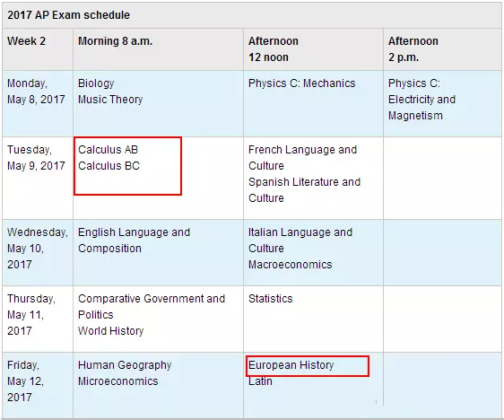This screenshot has width=504, height=420.
Task: Select Comparative Government and Politics exam
Action: 152,307
